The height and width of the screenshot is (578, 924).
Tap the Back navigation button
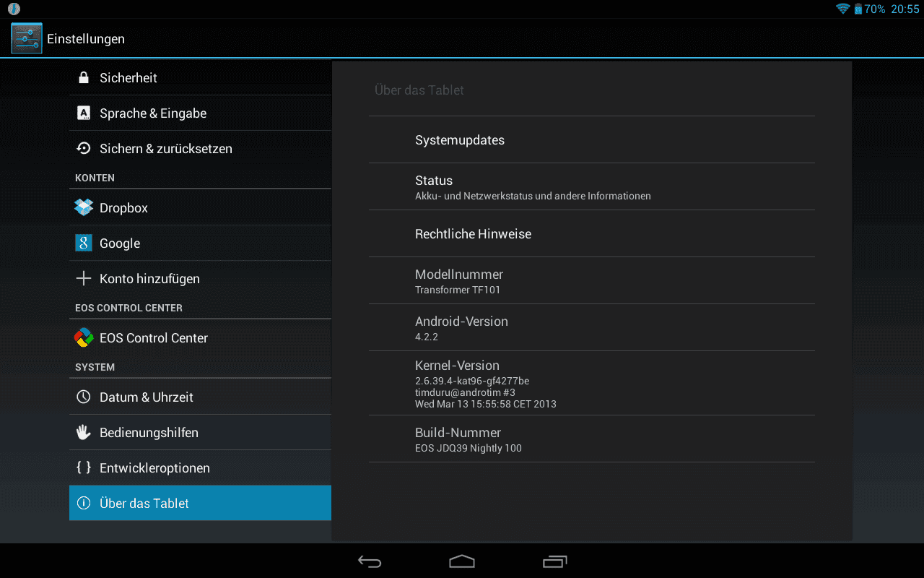[x=370, y=561]
